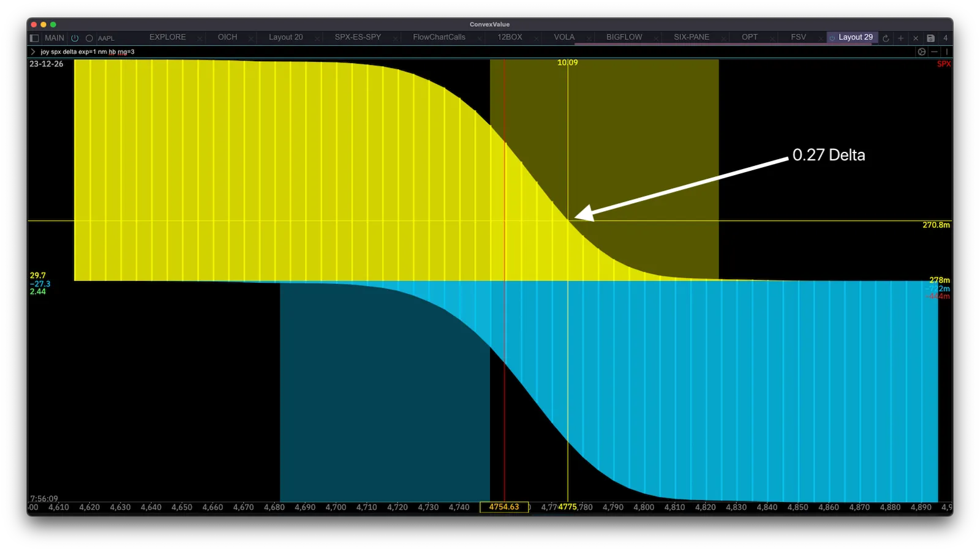Close the FSV tab
This screenshot has height=551, width=980.
(821, 39)
